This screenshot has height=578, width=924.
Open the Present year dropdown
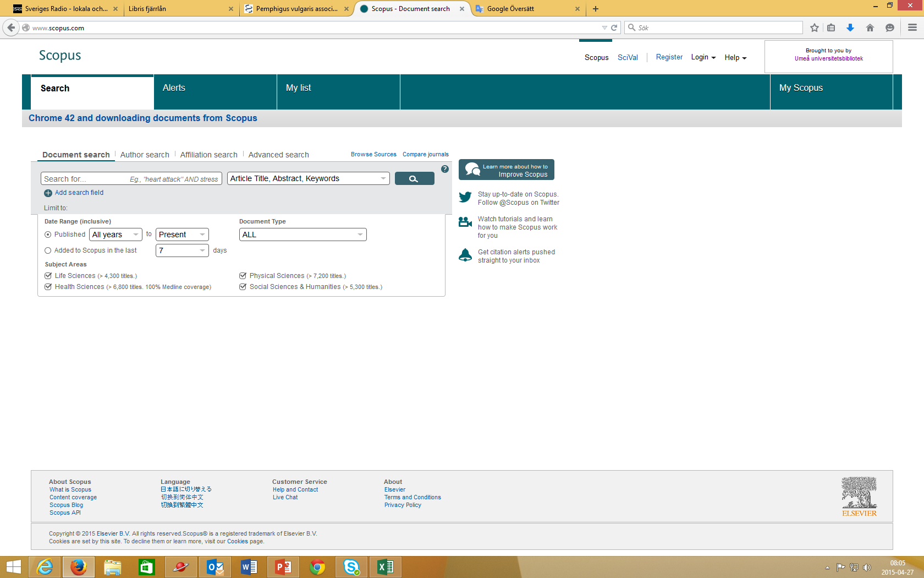[182, 235]
